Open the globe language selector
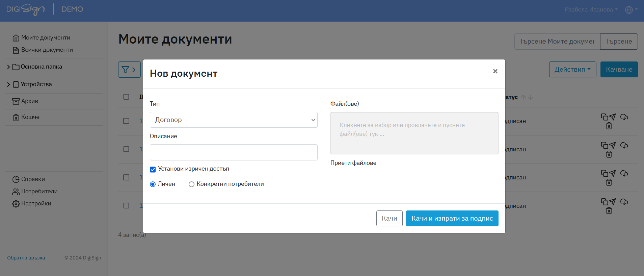 [x=631, y=10]
